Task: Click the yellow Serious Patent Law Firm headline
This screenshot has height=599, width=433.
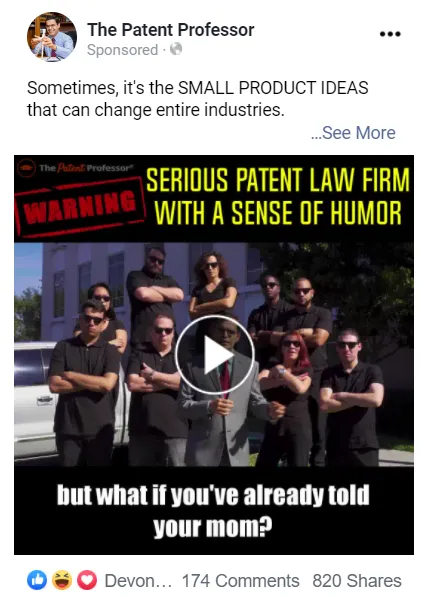Action: tap(278, 196)
